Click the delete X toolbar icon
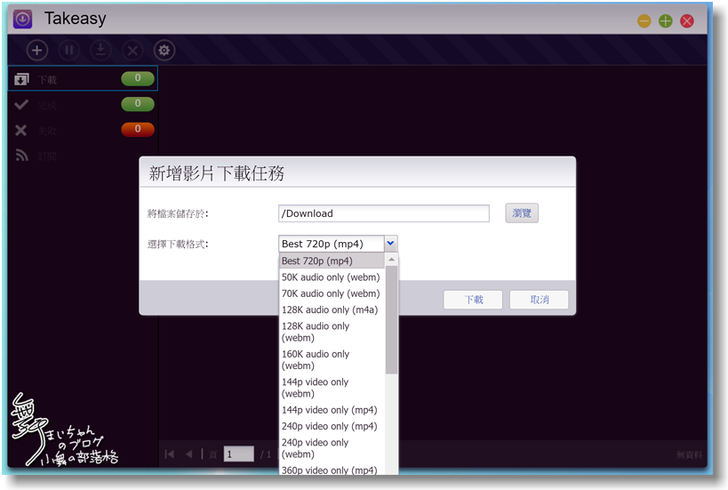This screenshot has width=728, height=490. coord(132,50)
